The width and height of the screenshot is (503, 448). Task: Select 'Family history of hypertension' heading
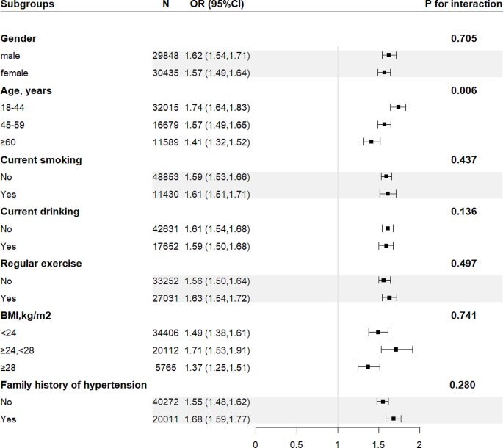[73, 385]
